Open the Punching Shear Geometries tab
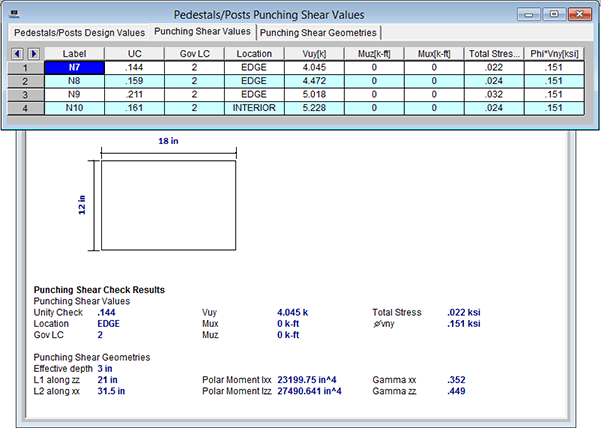This screenshot has height=428, width=601. 319,32
